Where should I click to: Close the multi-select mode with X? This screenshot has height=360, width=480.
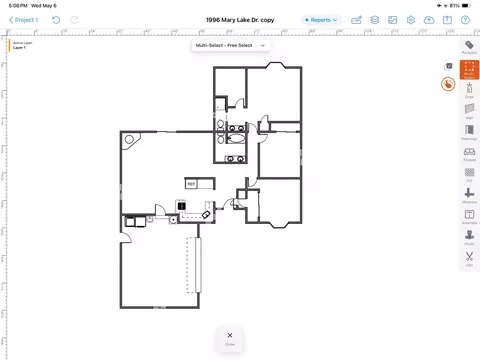click(x=230, y=338)
